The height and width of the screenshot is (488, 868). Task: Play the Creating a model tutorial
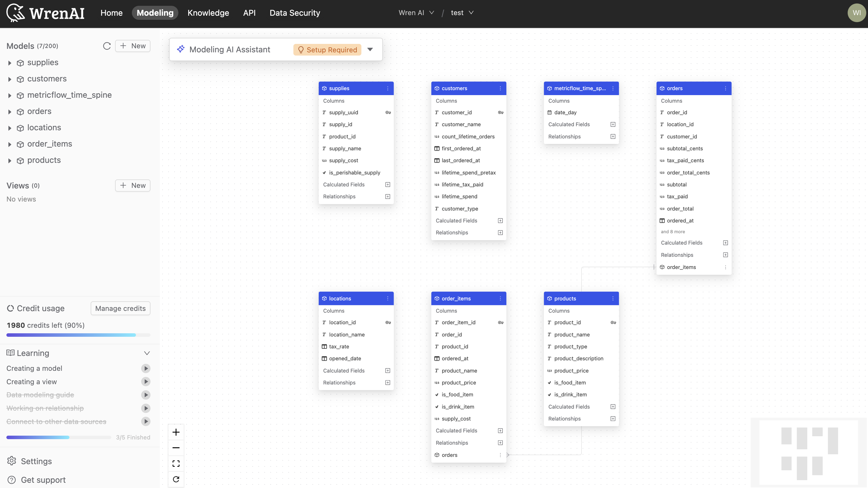click(x=146, y=368)
